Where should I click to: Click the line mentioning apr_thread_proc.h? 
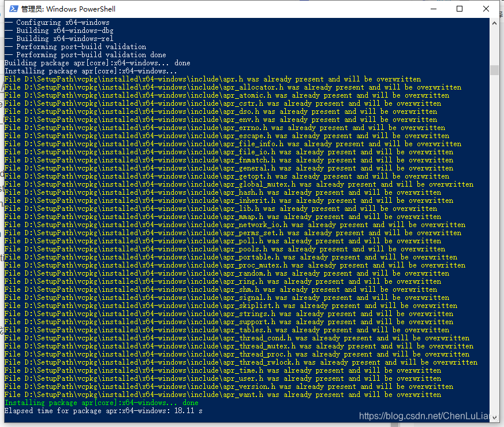(x=237, y=354)
